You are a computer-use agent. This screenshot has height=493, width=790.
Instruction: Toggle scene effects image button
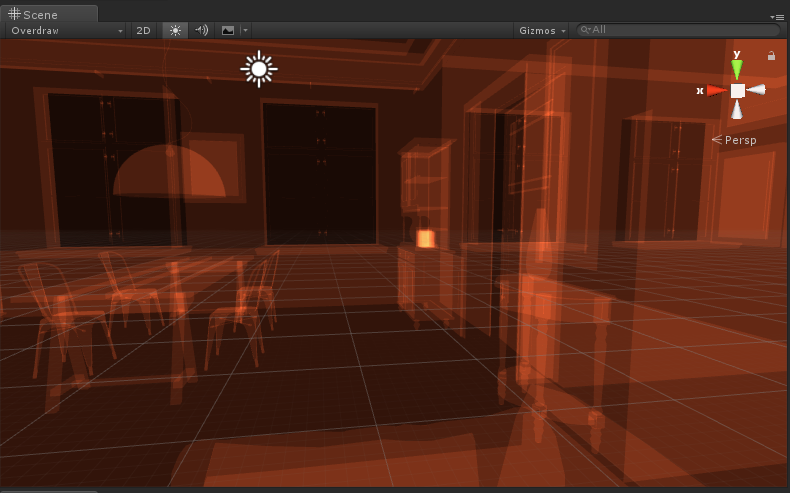coord(228,31)
